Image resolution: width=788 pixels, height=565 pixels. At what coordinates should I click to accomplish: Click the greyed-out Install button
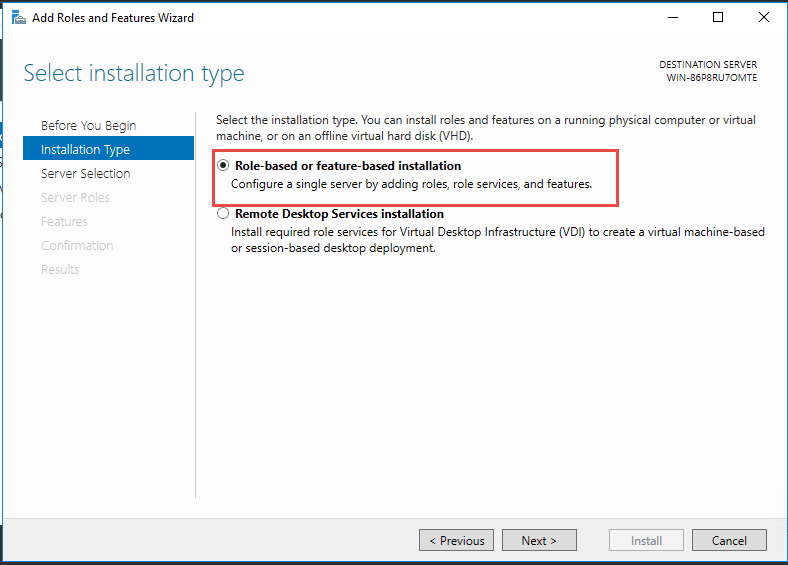[646, 540]
